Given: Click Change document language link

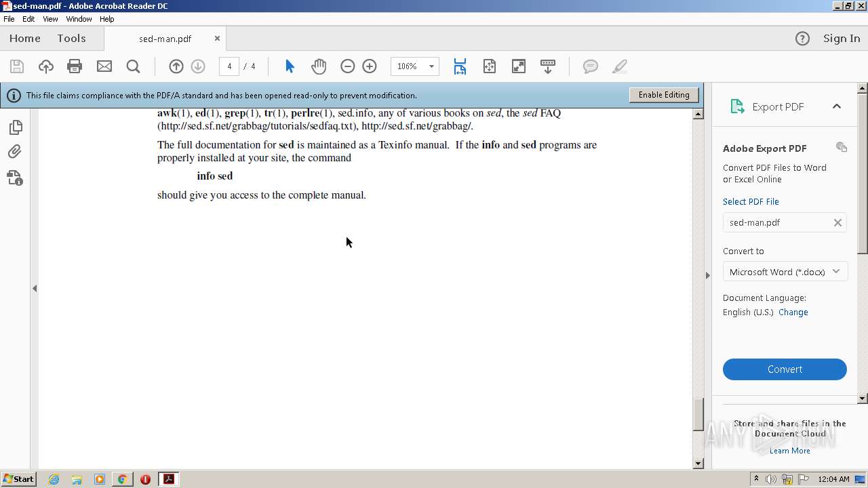Looking at the screenshot, I should pyautogui.click(x=793, y=312).
